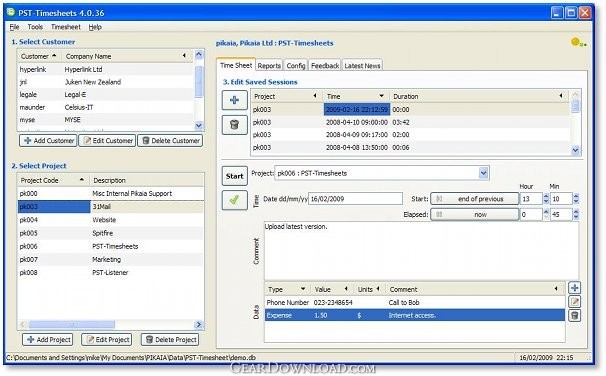Select customer row hyperlink
The image size is (606, 376).
[106, 70]
